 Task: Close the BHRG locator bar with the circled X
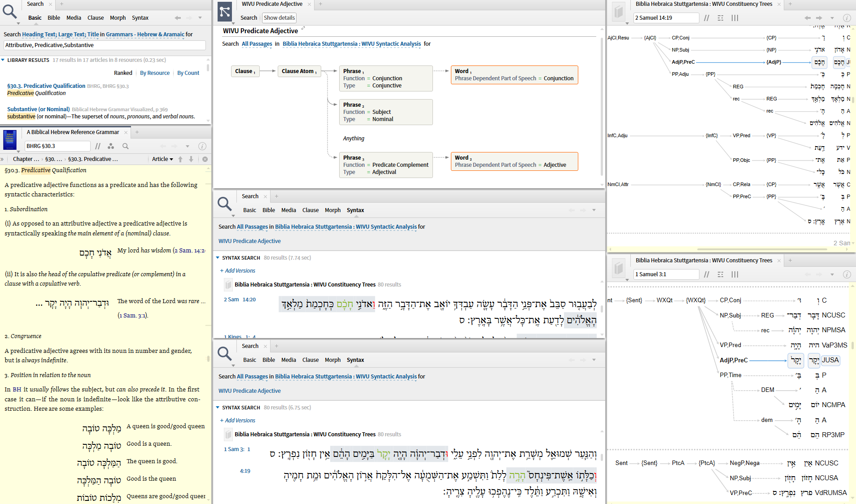click(x=205, y=159)
